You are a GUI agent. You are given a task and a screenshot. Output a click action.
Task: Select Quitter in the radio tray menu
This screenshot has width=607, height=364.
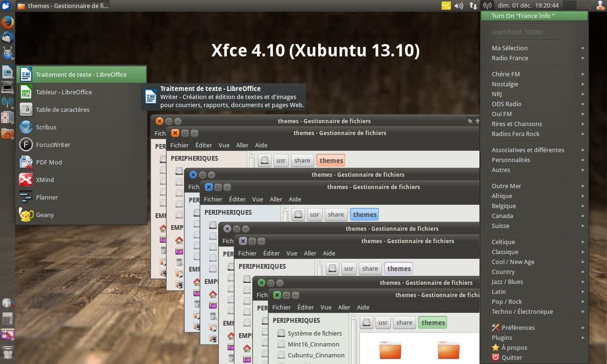(511, 357)
